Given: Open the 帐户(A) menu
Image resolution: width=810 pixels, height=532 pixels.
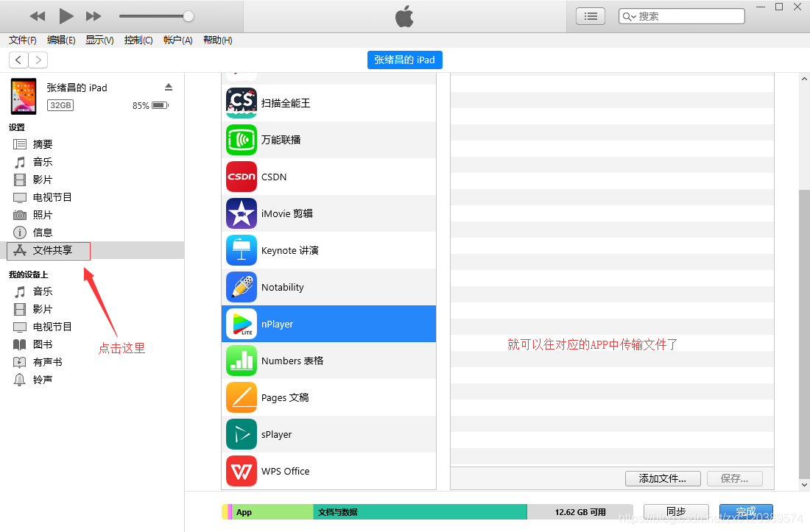Looking at the screenshot, I should tap(177, 40).
